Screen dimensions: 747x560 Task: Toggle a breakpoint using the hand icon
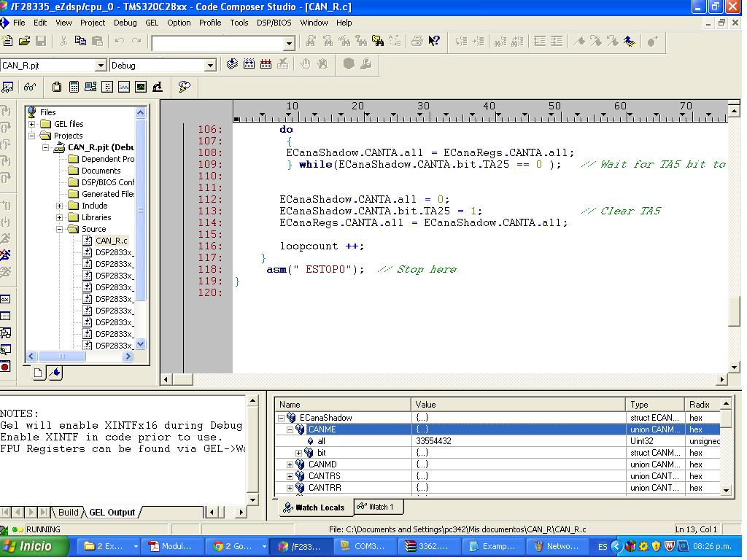click(305, 64)
